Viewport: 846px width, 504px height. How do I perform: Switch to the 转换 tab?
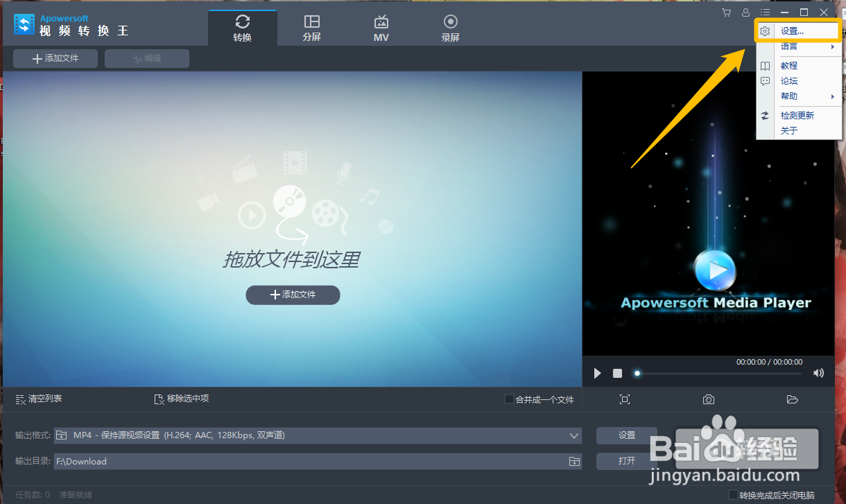pos(243,28)
